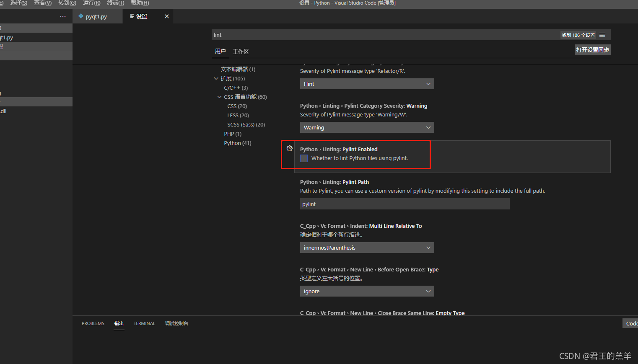The image size is (638, 364).
Task: Select the 工作区 settings scope tab
Action: (241, 52)
